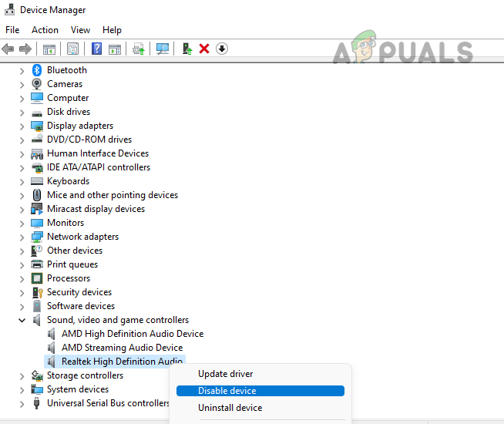Click Scan for hardware changes icon
The height and width of the screenshot is (424, 504).
click(x=163, y=49)
